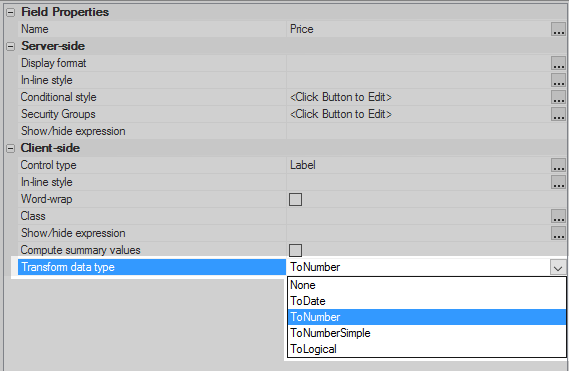Select the Word-wrap property label

[x=46, y=199]
